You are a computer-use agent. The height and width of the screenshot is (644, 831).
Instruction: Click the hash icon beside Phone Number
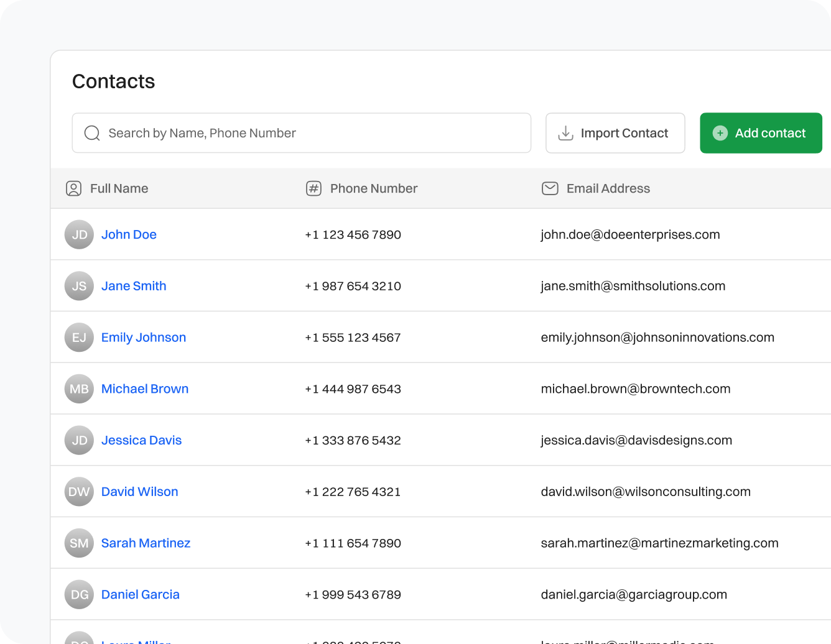(x=313, y=188)
